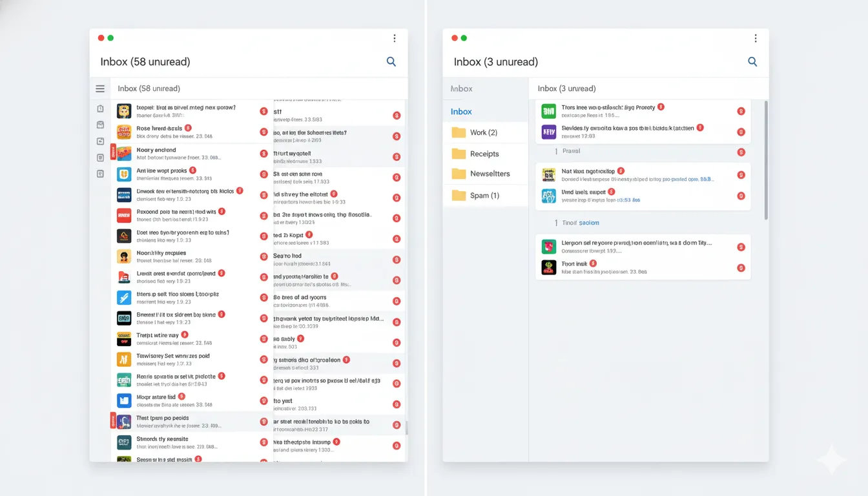The height and width of the screenshot is (496, 868).
Task: Click the avatar beside 'Koory enchend'
Action: tap(124, 153)
